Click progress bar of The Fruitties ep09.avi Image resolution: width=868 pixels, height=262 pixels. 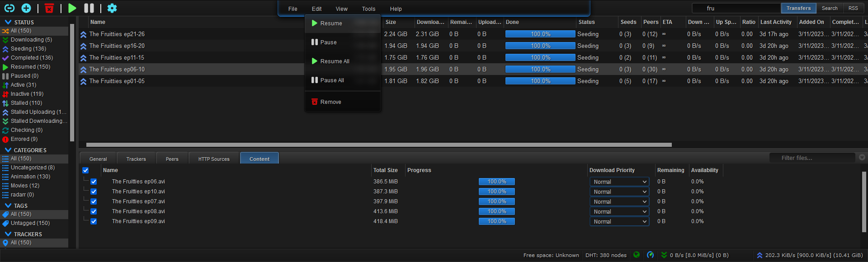[x=497, y=221]
